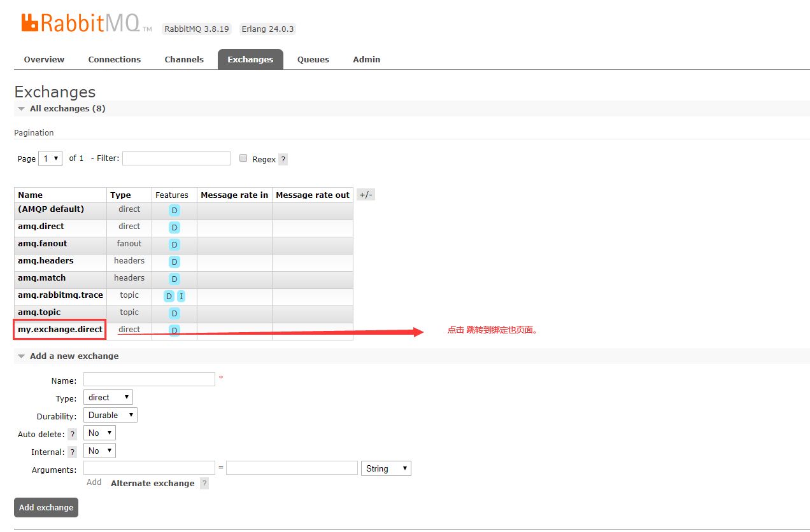Click the D badge for amq.topic
810x532 pixels.
click(174, 313)
